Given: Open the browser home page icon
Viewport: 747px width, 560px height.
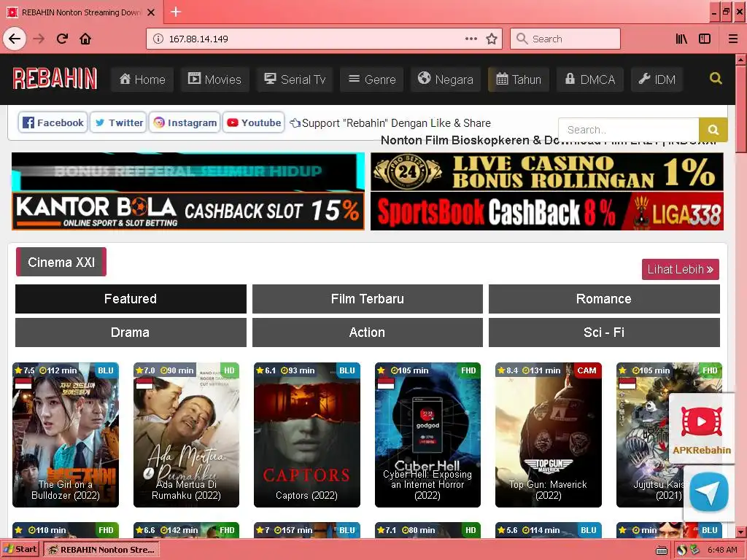Looking at the screenshot, I should point(85,39).
